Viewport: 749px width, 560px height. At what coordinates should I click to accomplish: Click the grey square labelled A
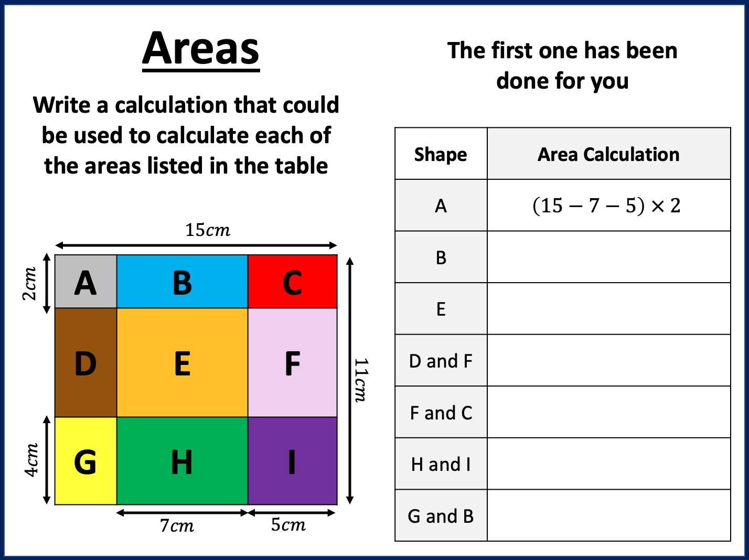tap(85, 282)
